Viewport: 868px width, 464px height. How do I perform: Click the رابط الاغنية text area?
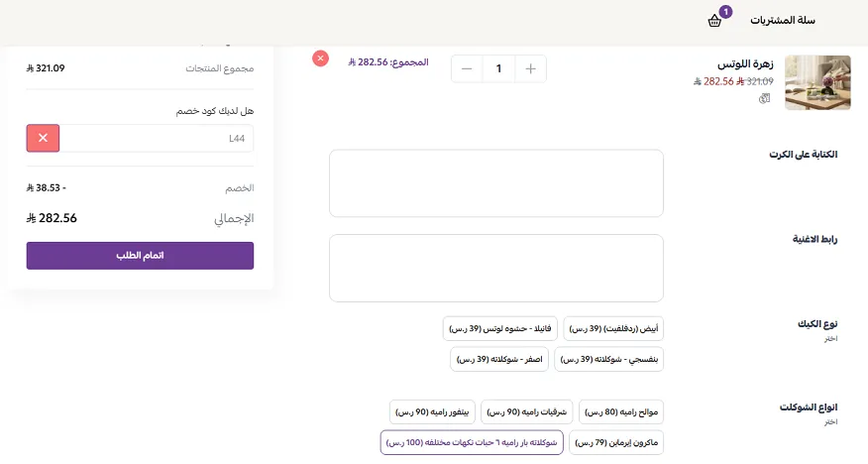click(496, 268)
